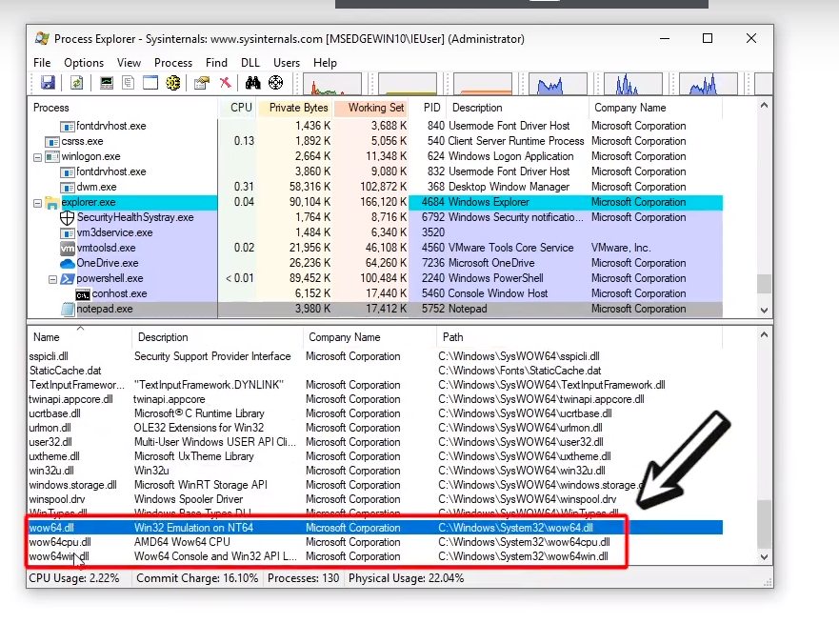Collapse the winlogon.exe process tree
Image resolution: width=839 pixels, height=644 pixels.
(37, 157)
